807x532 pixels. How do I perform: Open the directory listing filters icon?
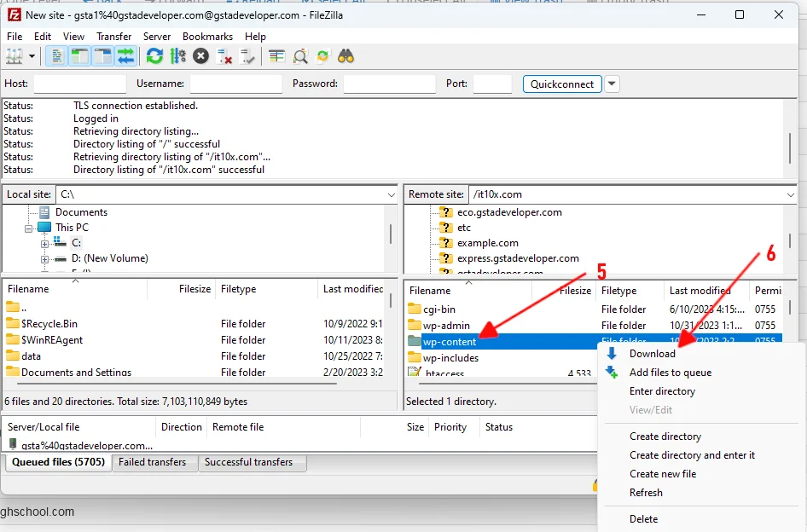point(276,56)
